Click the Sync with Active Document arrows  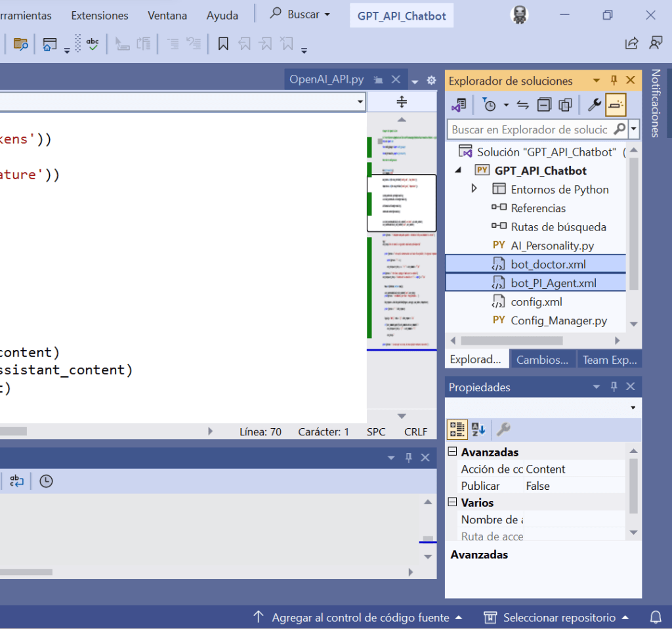tap(523, 104)
